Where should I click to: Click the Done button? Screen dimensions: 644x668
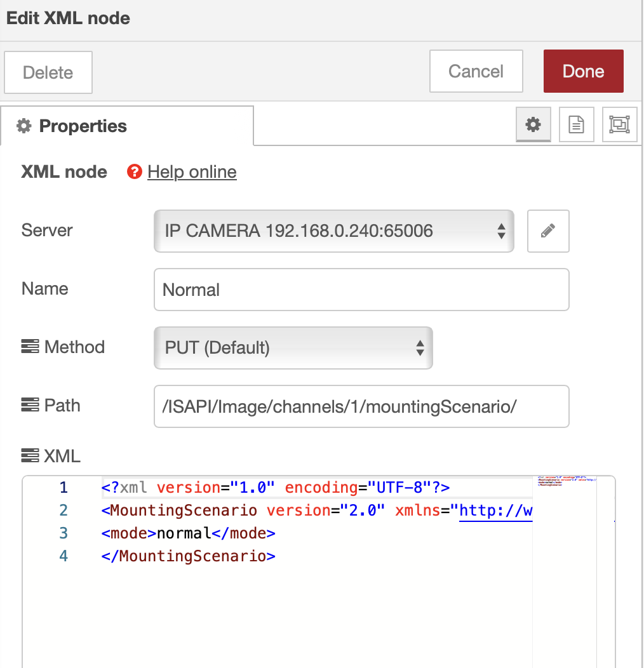point(583,71)
